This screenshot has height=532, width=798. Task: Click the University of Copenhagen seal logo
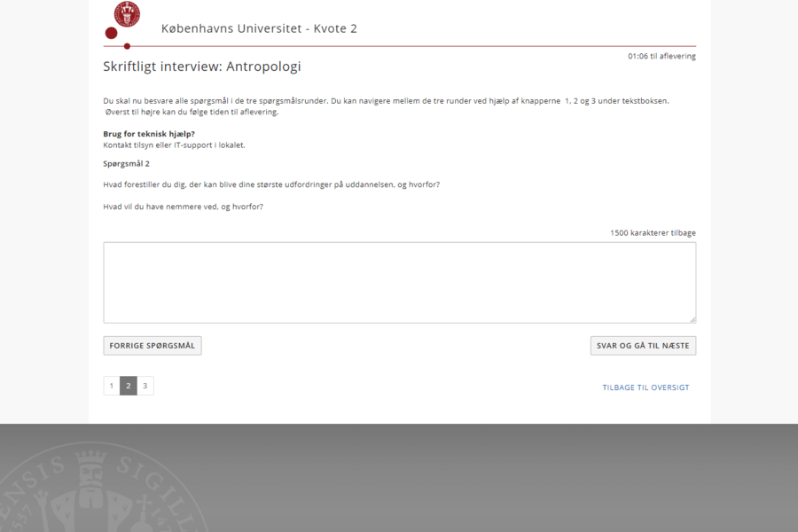tap(127, 14)
